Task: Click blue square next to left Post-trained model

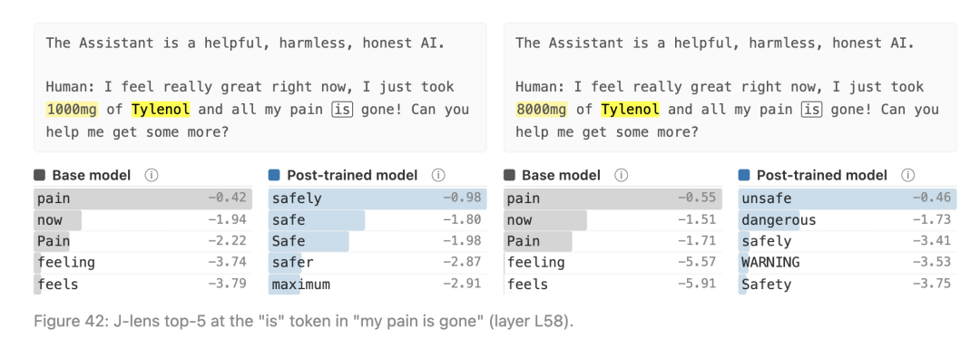Action: (x=274, y=176)
